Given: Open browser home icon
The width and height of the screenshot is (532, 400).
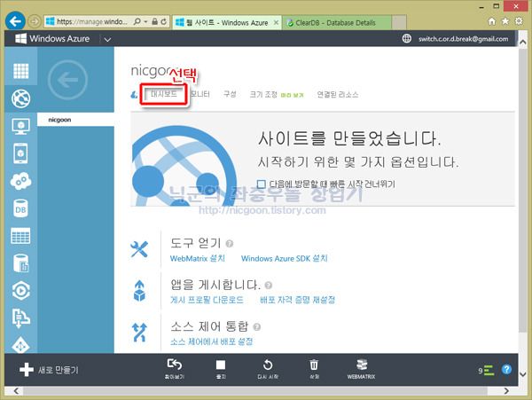Looking at the screenshot, I should pos(491,21).
